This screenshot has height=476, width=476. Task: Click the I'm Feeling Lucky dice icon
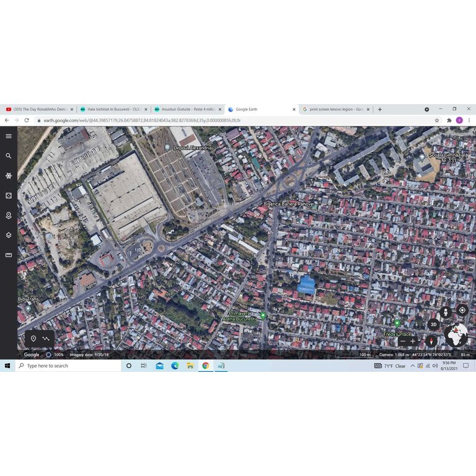click(9, 196)
